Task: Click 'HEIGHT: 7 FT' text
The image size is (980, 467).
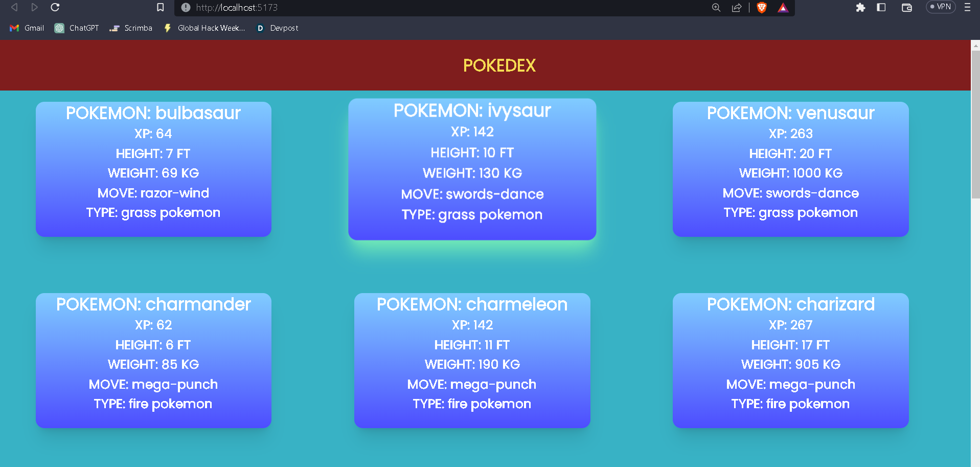Action: coord(153,153)
